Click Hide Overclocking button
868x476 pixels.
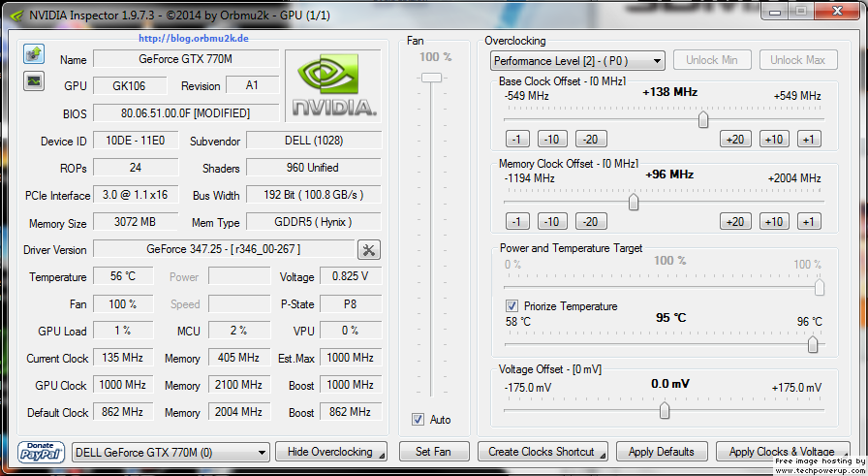click(330, 452)
